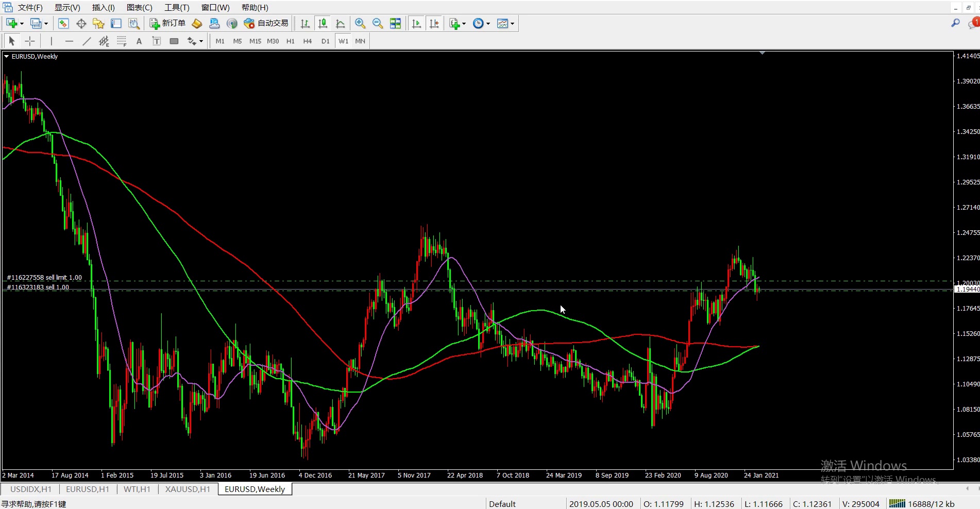
Task: Open the 图表(C) menu
Action: (139, 7)
